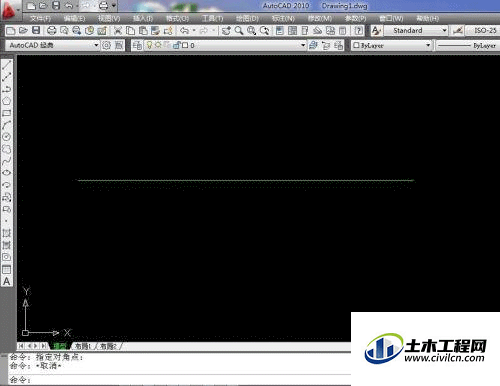The image size is (500, 386).
Task: Click the Cut scissors icon
Action: [117, 31]
